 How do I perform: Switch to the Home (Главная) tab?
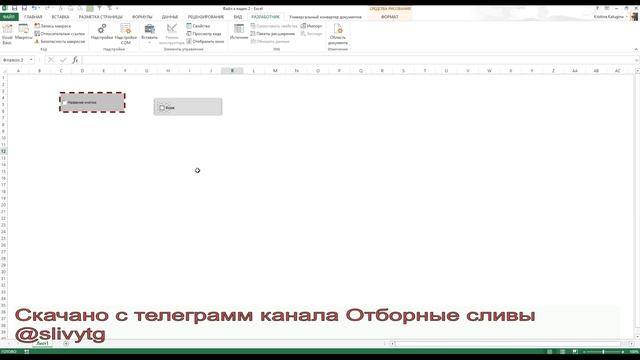coord(33,17)
